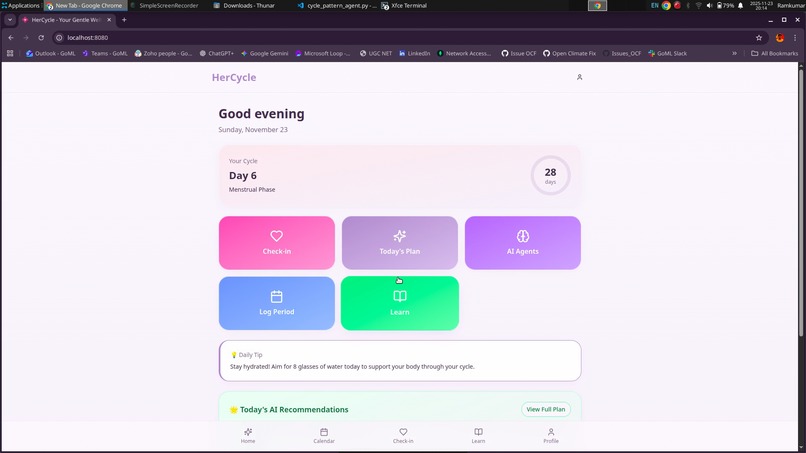
Task: Open the Open Climate Fix bookmark
Action: pyautogui.click(x=570, y=53)
